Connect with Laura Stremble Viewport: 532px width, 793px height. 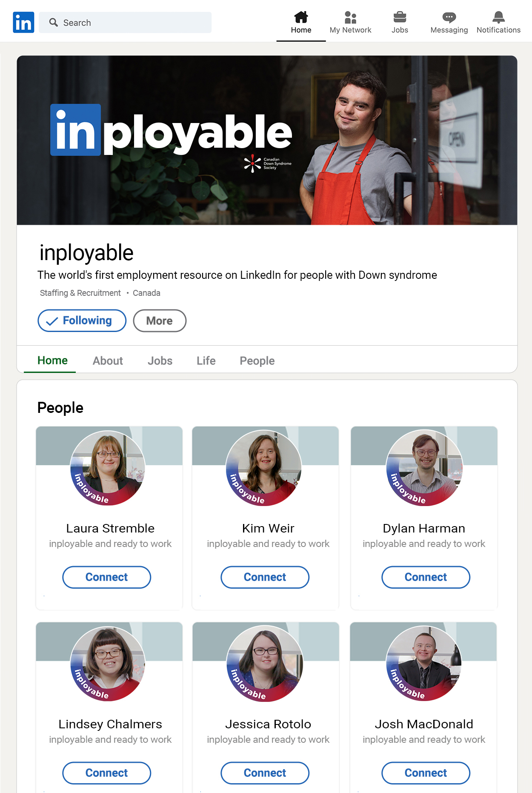click(x=107, y=577)
